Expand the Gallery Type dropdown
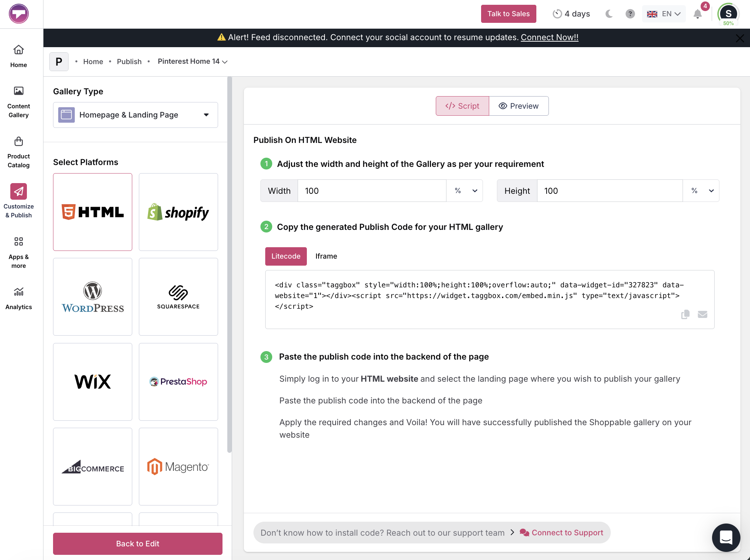 (x=136, y=115)
